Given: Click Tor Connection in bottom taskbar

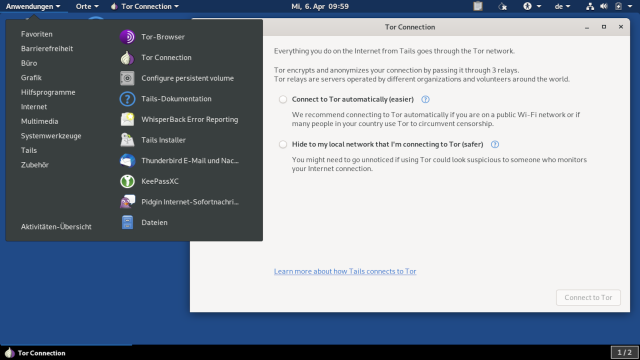Looking at the screenshot, I should 35,353.
